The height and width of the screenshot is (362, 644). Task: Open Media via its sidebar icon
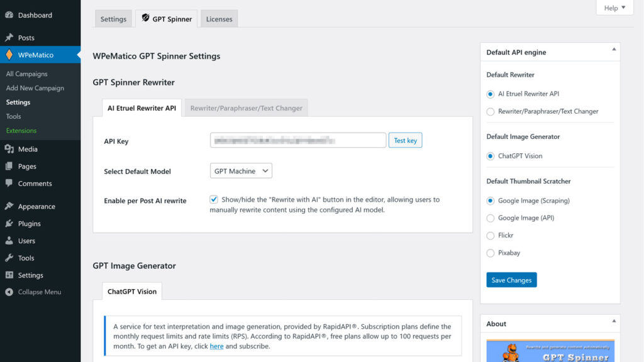9,149
